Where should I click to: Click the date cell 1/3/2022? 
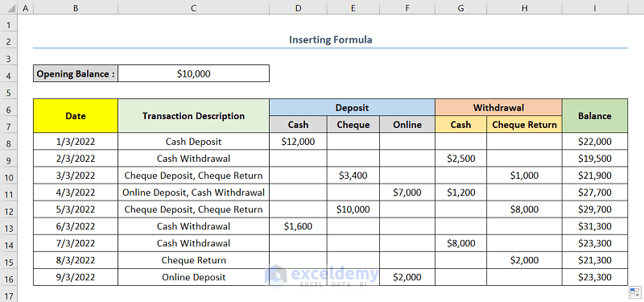pyautogui.click(x=76, y=142)
